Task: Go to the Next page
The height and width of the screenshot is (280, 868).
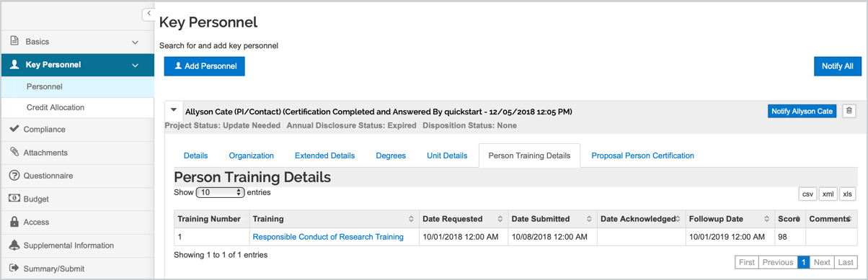Action: point(822,263)
